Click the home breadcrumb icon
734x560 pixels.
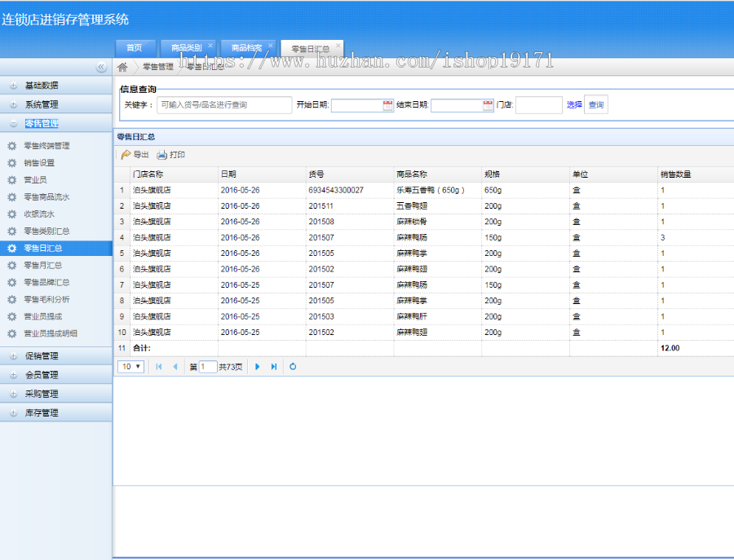tap(122, 69)
